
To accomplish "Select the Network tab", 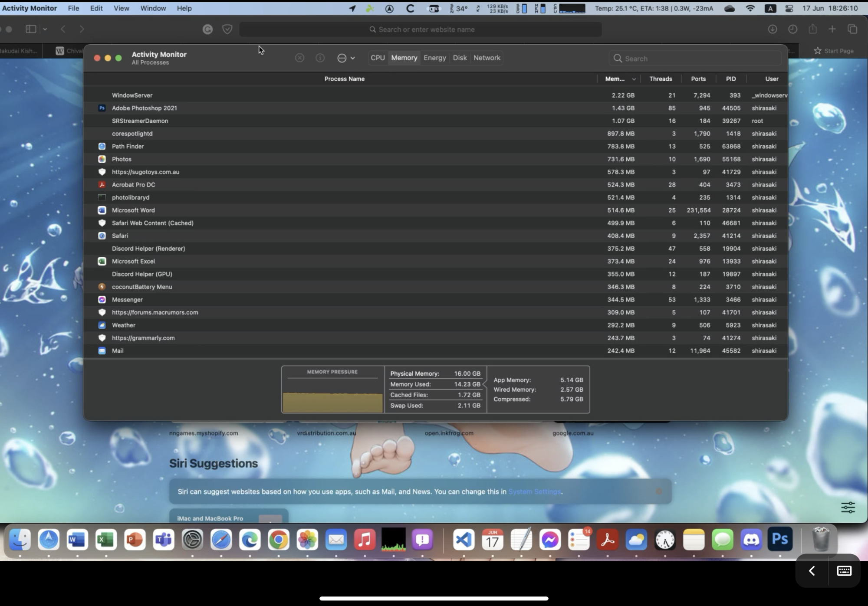I will click(487, 58).
